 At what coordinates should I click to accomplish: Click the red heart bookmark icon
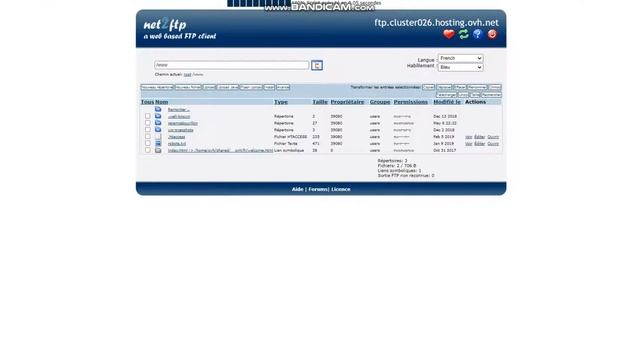pyautogui.click(x=449, y=34)
